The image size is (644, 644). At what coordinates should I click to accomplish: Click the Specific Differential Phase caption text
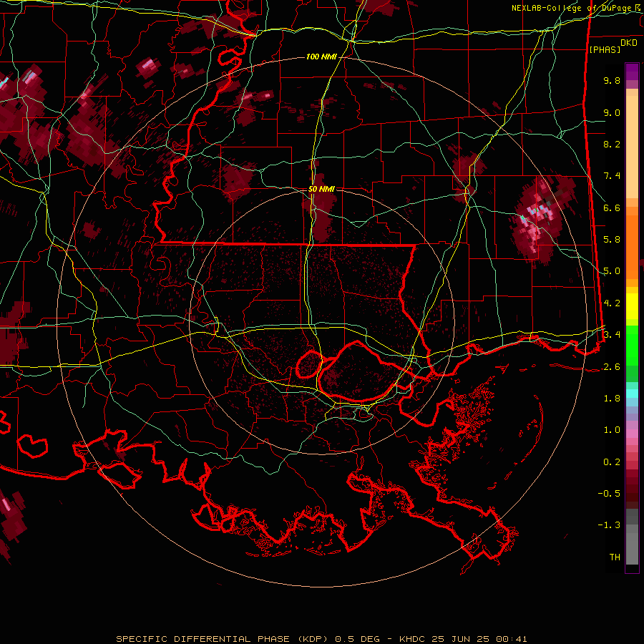tap(222, 639)
